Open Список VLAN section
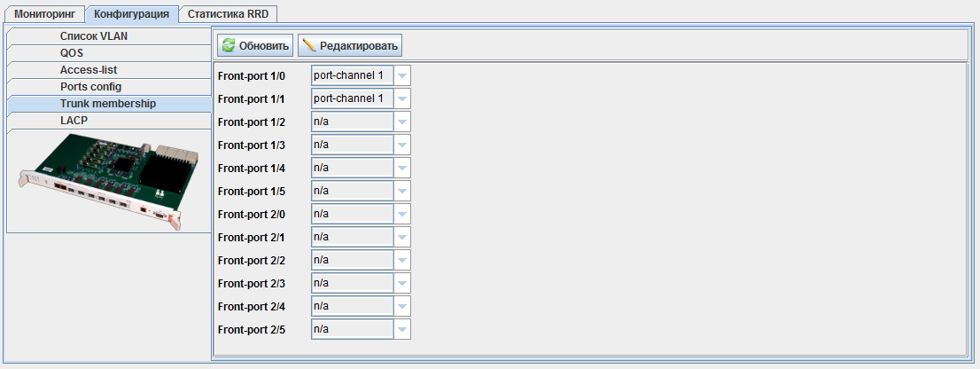 click(95, 36)
